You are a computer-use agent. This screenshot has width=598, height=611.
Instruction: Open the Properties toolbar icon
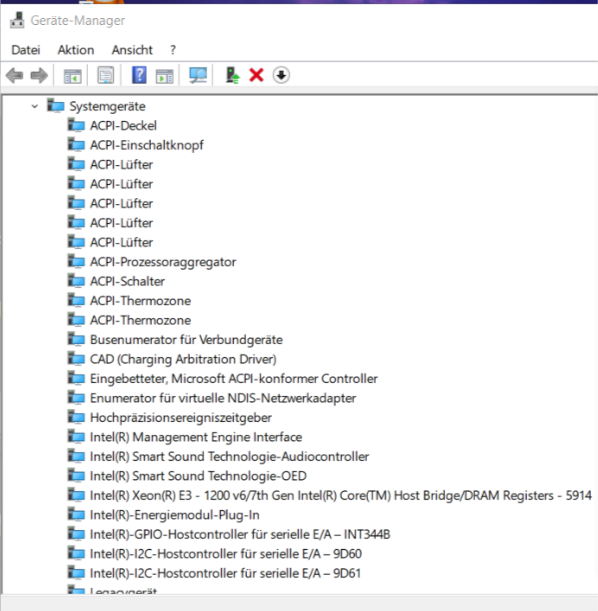click(106, 75)
